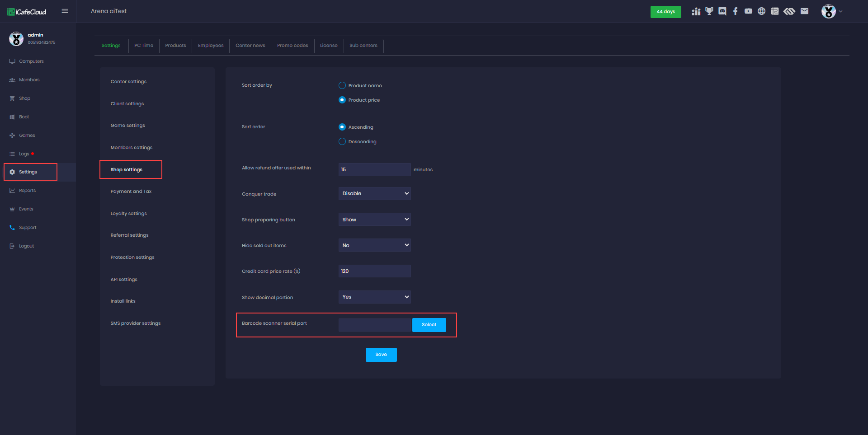This screenshot has width=868, height=435.
Task: Click the globe icon in the header
Action: [x=761, y=11]
